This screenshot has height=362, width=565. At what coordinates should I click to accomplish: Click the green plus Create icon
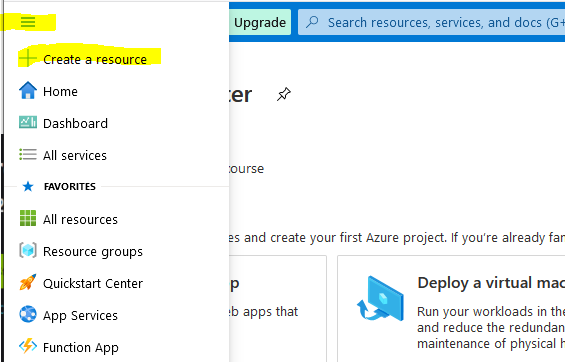pyautogui.click(x=28, y=58)
